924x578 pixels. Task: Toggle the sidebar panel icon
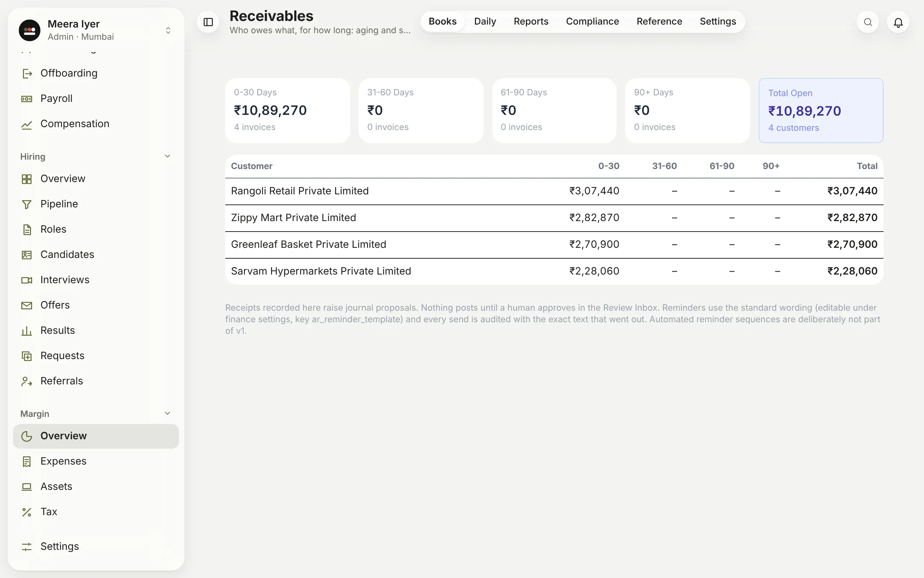point(208,22)
